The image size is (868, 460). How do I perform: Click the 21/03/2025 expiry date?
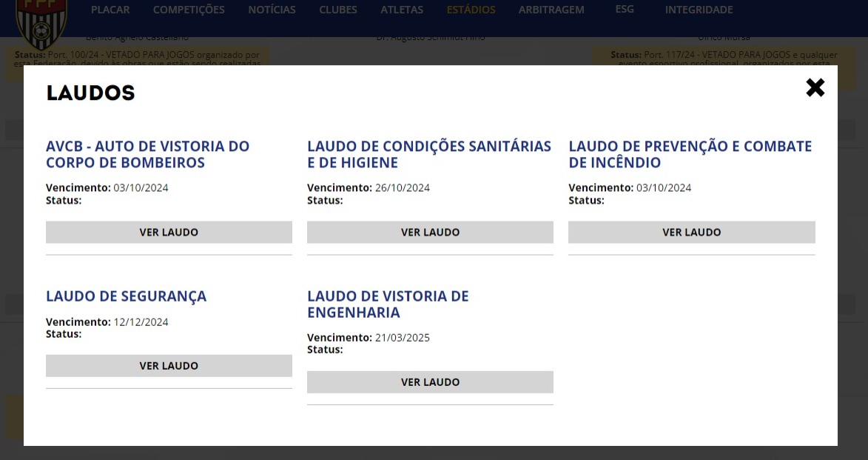[403, 338]
